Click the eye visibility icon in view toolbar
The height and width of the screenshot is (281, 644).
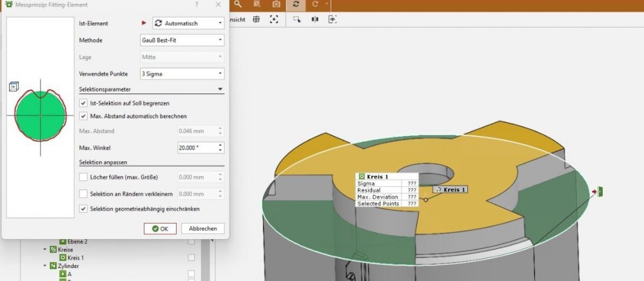pos(333,19)
